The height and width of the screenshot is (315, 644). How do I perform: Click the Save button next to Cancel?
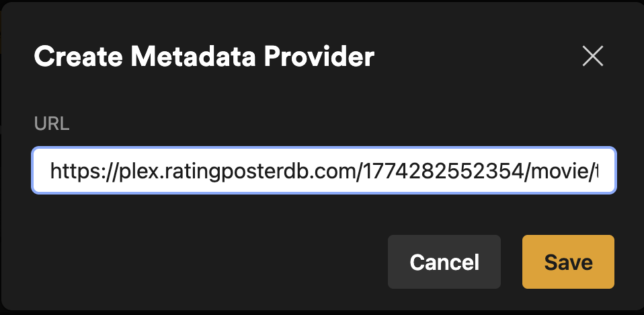coord(568,262)
